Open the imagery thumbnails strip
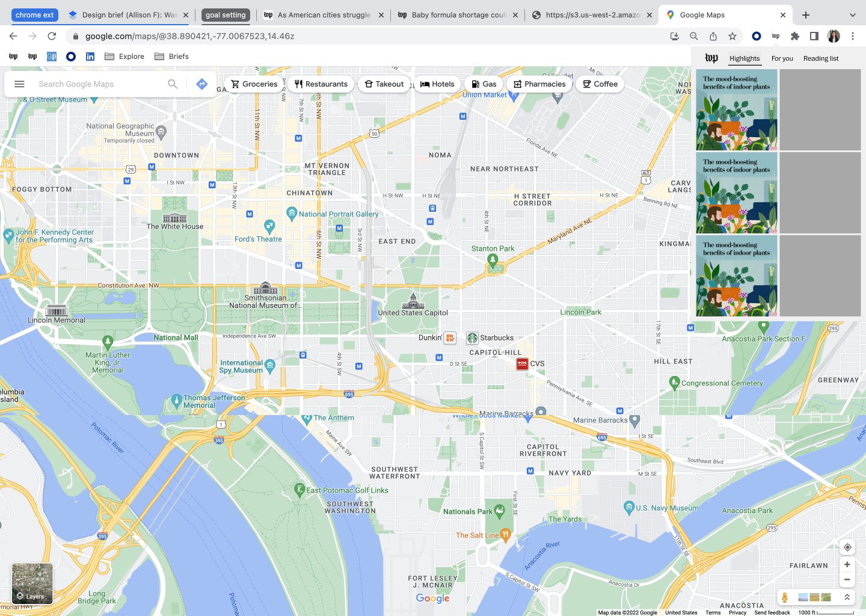Viewport: 866px width, 616px height. click(x=814, y=597)
